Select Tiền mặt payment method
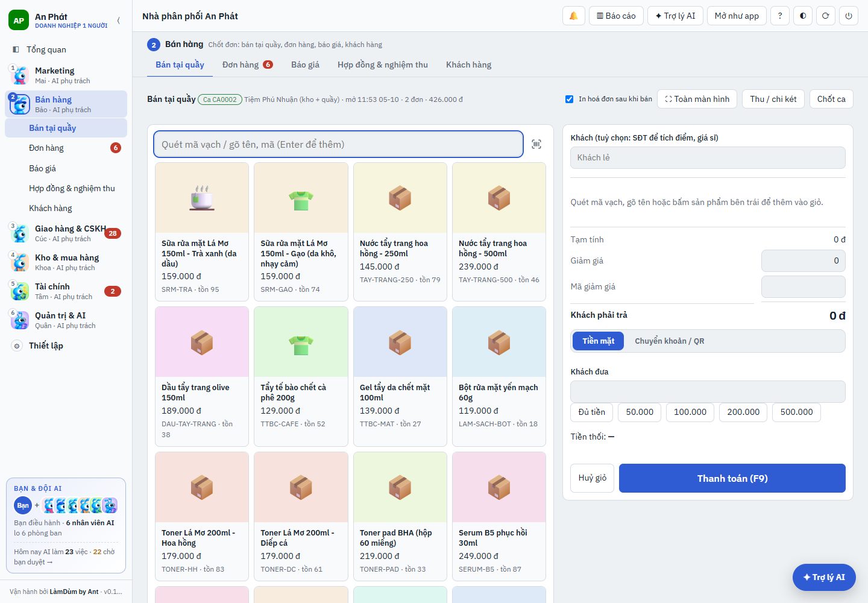This screenshot has width=868, height=603. pos(598,341)
